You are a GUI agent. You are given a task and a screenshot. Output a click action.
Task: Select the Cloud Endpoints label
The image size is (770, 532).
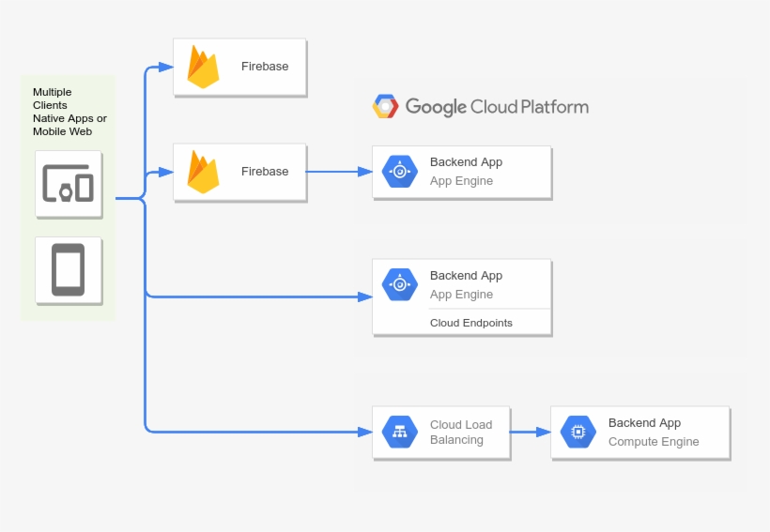pyautogui.click(x=471, y=323)
